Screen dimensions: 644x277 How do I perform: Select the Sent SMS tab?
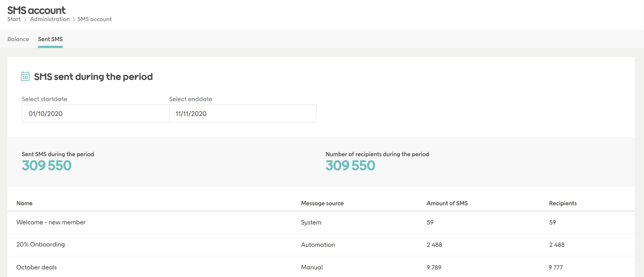(50, 39)
